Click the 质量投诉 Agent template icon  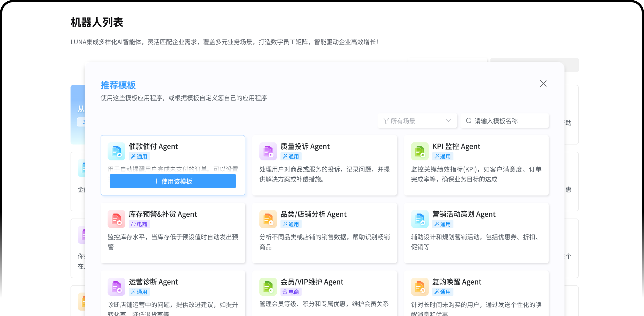268,151
